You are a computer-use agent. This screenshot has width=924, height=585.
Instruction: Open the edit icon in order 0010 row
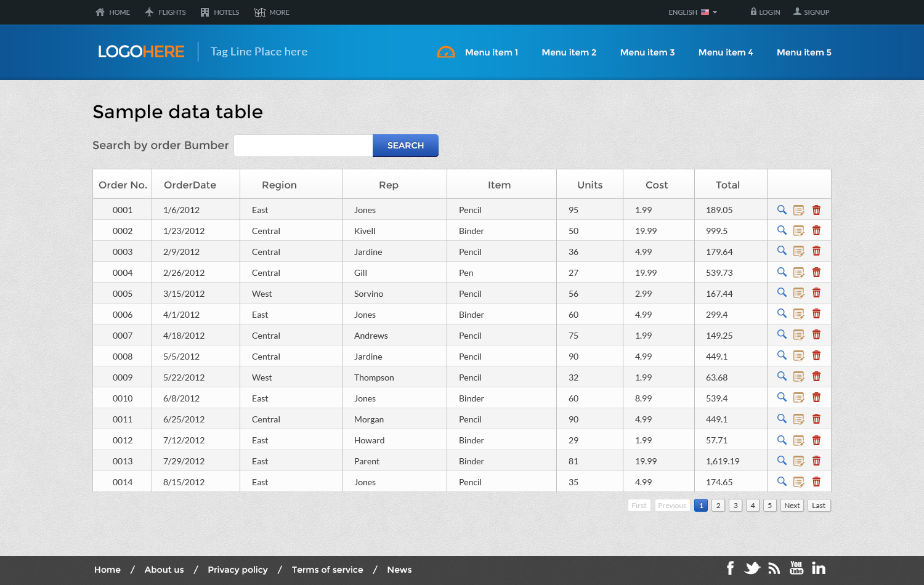pos(799,398)
